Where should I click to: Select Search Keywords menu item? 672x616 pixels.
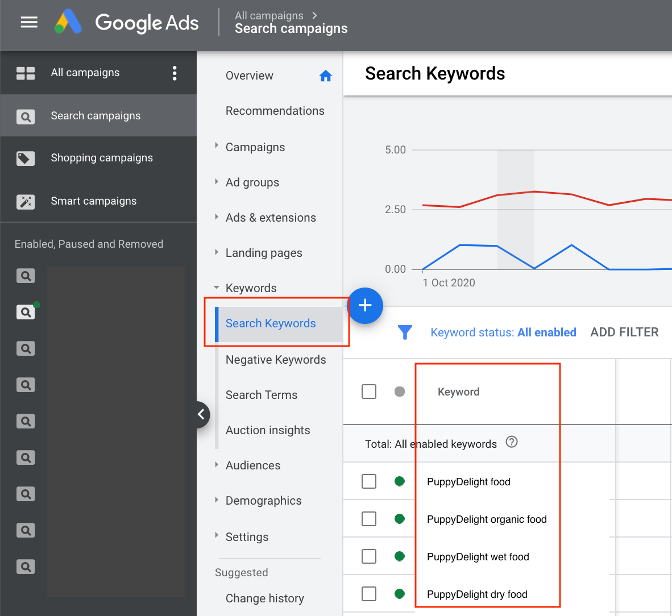pyautogui.click(x=279, y=324)
